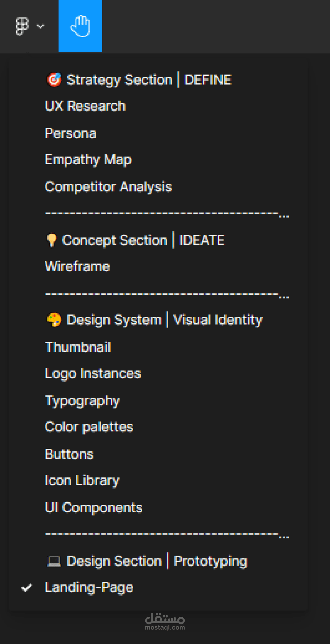Click the target emoji icon of Strategy Section
Viewport: 330px width, 644px height.
(x=54, y=80)
